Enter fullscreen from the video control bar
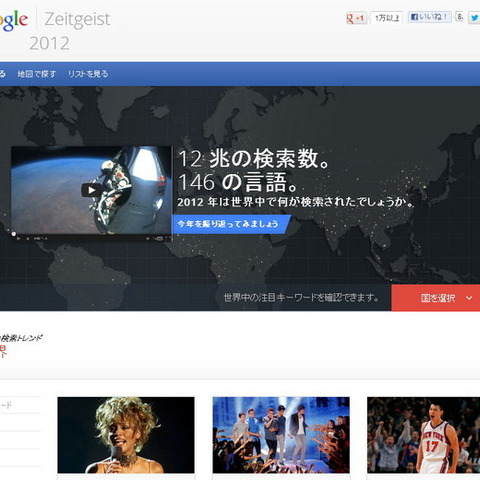Viewport: 480px width, 480px height. coord(168,238)
